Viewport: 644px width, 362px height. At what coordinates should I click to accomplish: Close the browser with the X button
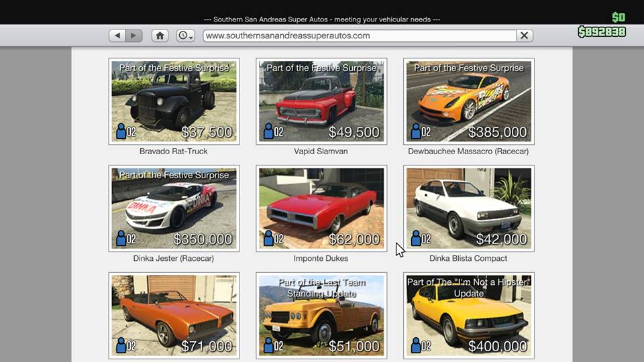pos(525,36)
